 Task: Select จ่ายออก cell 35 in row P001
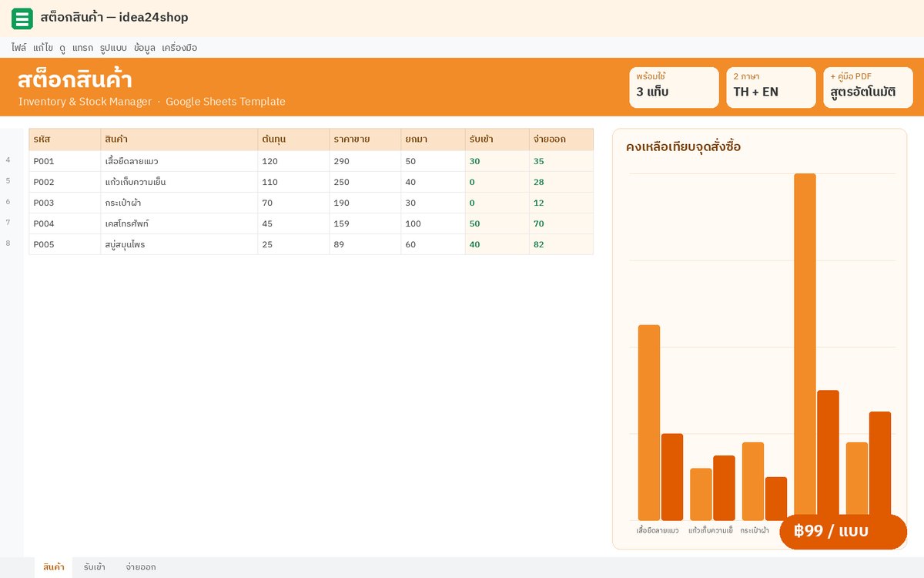click(x=561, y=161)
